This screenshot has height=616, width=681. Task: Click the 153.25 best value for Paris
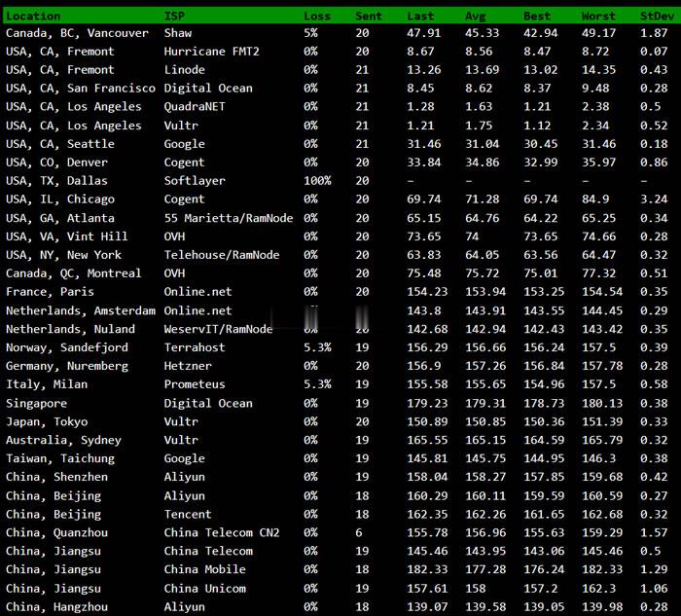(544, 292)
